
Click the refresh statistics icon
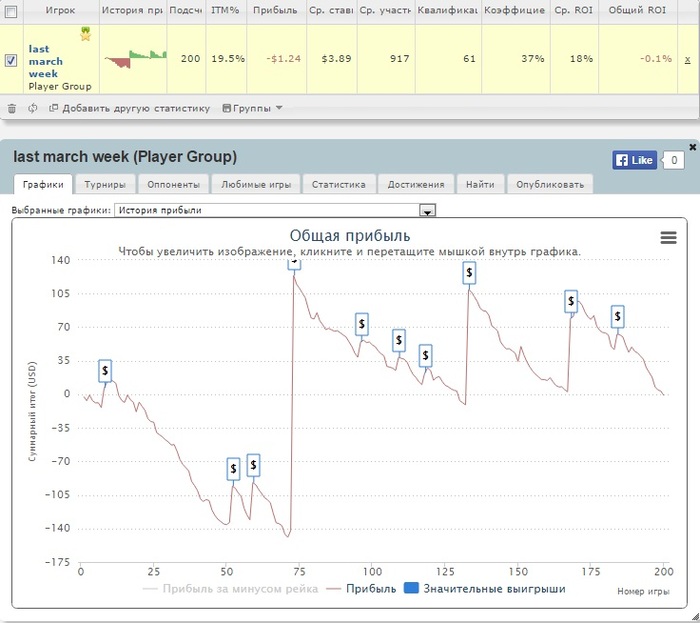click(33, 108)
